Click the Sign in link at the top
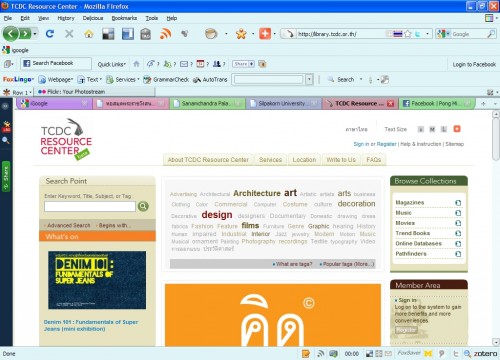Image resolution: width=500 pixels, height=360 pixels. pyautogui.click(x=361, y=144)
